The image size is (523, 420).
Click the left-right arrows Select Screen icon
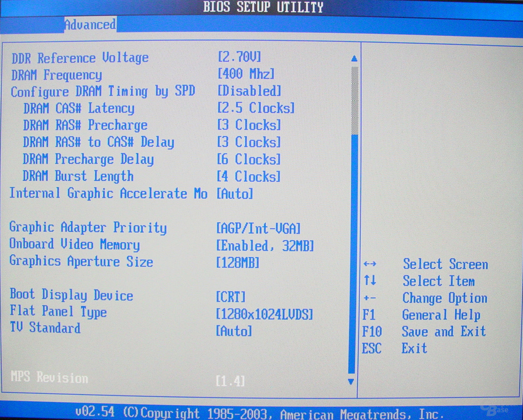(370, 264)
